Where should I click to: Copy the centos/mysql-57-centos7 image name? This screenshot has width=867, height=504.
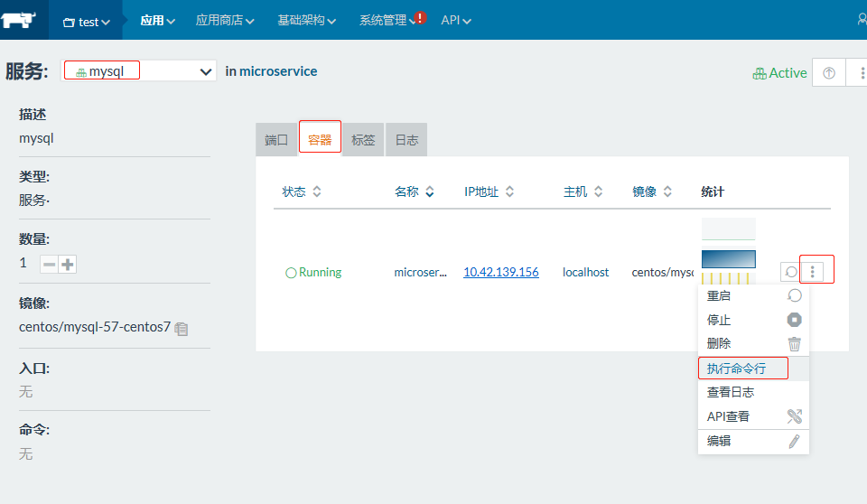click(182, 329)
